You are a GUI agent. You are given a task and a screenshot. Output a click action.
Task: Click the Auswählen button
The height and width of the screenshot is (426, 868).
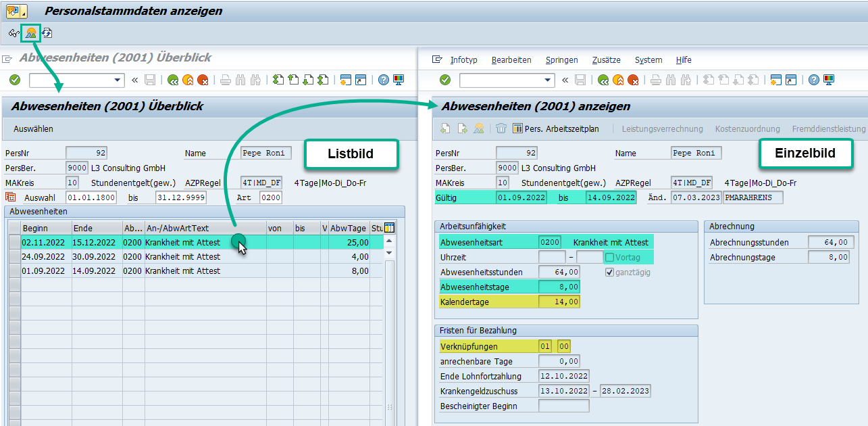tap(33, 128)
